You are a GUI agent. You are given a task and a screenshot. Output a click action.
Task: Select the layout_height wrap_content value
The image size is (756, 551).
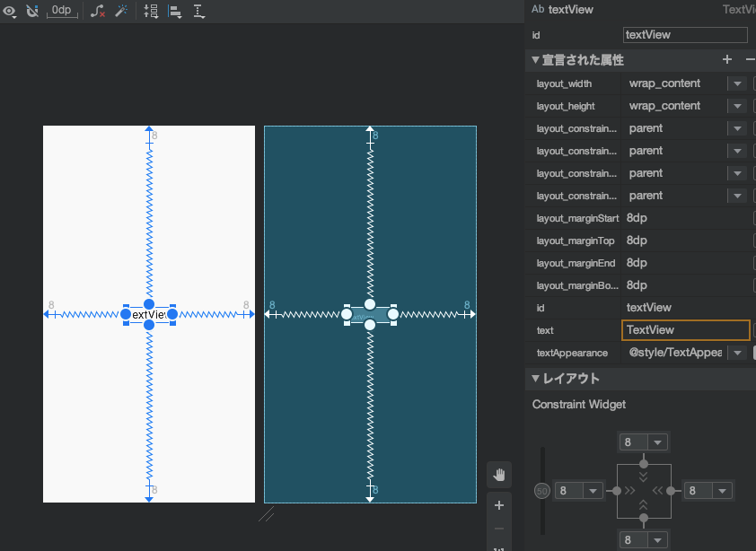tap(664, 106)
